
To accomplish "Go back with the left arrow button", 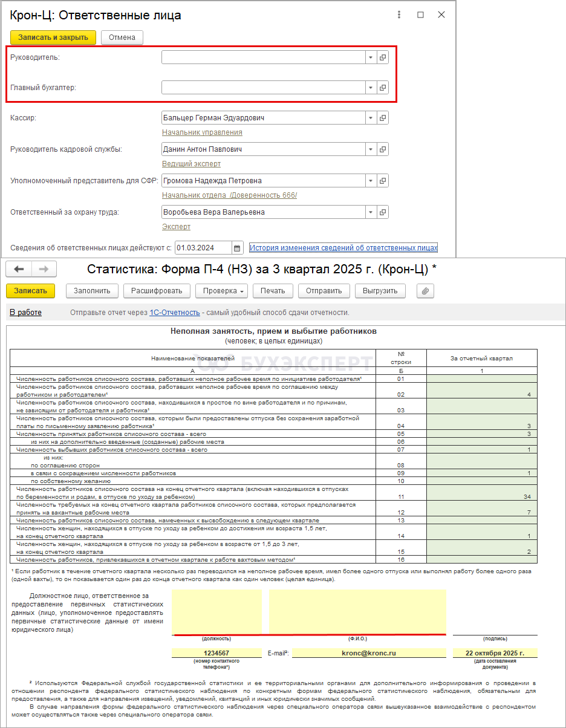I will pyautogui.click(x=18, y=270).
